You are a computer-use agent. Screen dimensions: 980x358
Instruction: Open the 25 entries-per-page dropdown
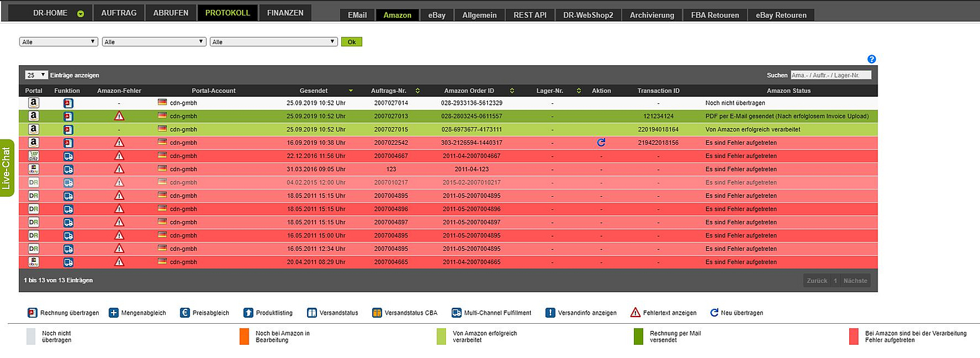coord(36,75)
